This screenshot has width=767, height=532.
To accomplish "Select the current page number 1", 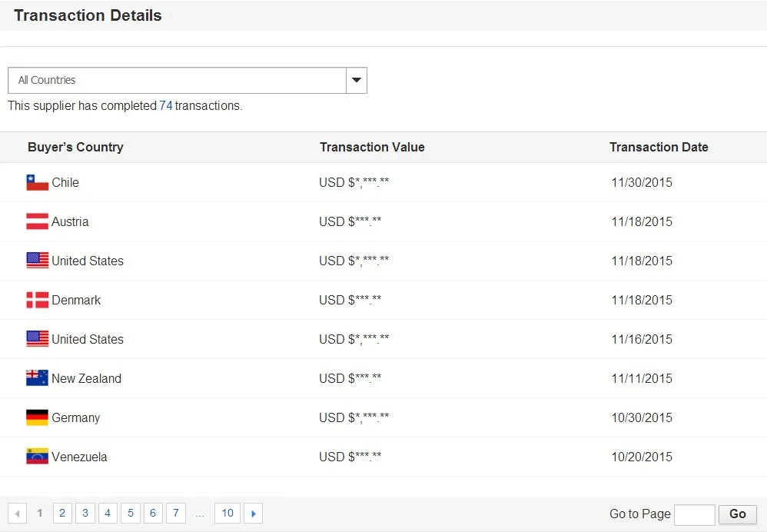I will pos(40,513).
